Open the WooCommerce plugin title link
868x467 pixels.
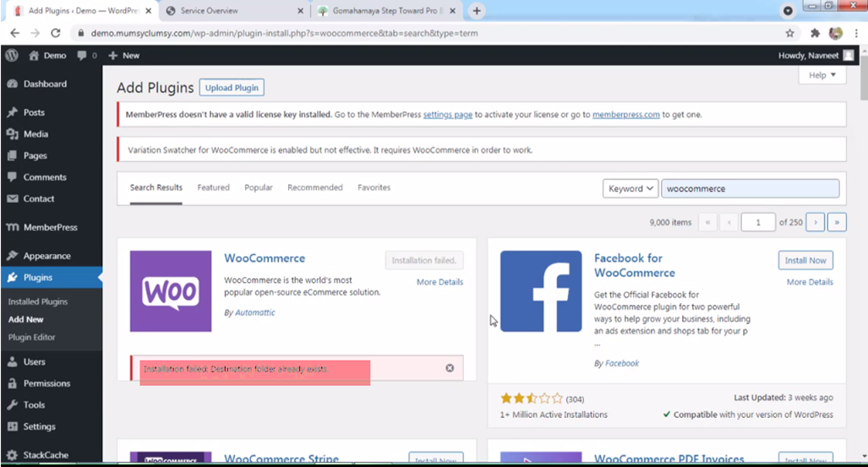(x=265, y=258)
